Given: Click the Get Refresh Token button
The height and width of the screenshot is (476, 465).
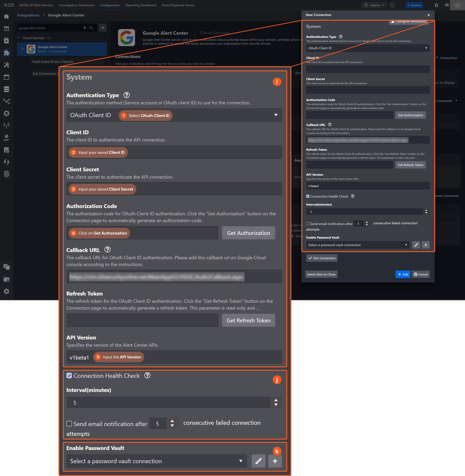Looking at the screenshot, I should click(248, 320).
